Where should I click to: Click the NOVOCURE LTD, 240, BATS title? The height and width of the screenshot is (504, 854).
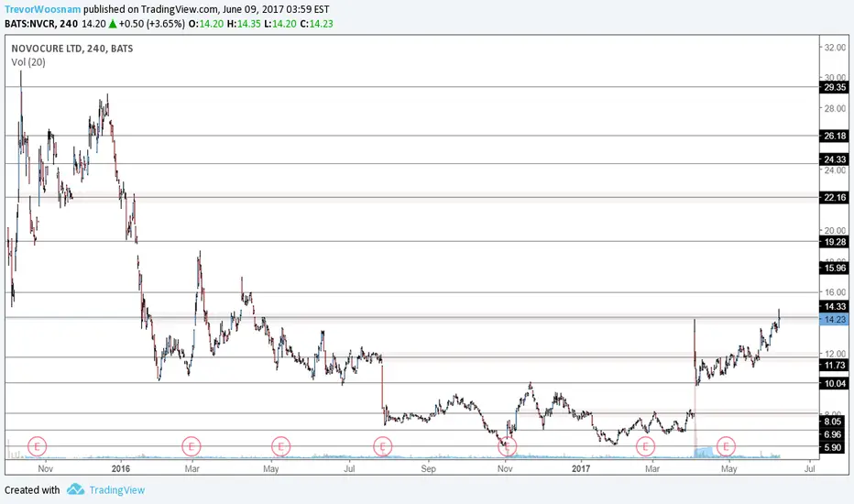click(x=71, y=49)
